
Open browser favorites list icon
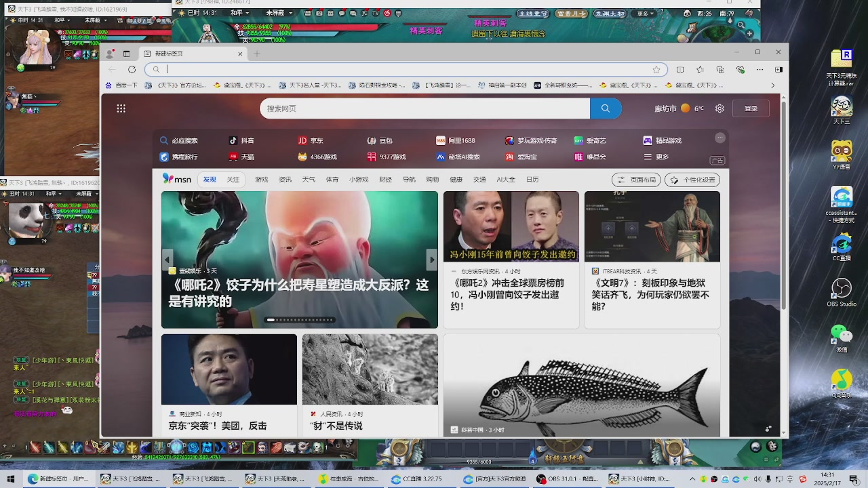click(700, 69)
